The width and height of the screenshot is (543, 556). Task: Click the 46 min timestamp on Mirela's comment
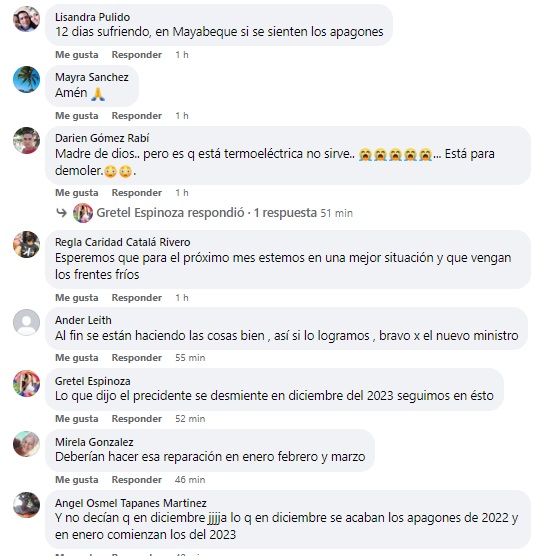(x=190, y=479)
